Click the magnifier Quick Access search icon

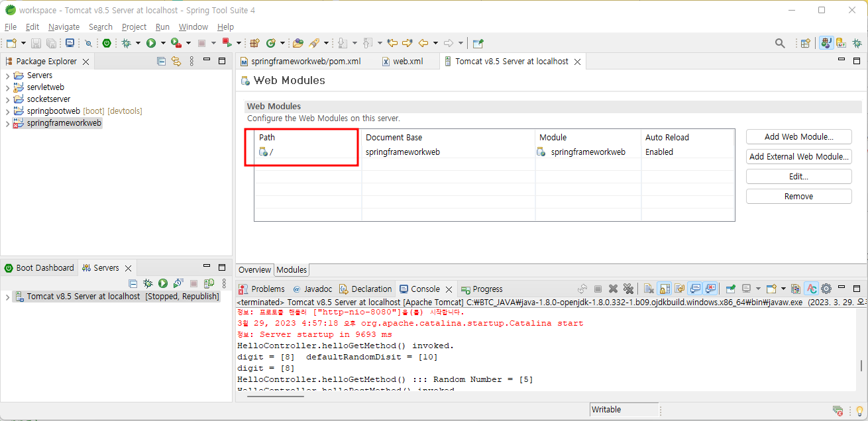point(780,43)
